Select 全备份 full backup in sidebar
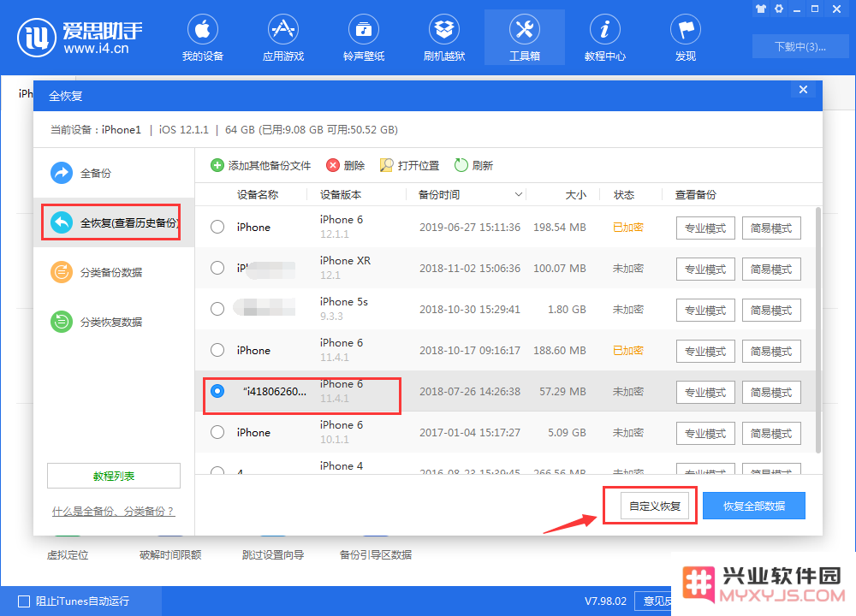This screenshot has height=616, width=856. click(x=114, y=173)
